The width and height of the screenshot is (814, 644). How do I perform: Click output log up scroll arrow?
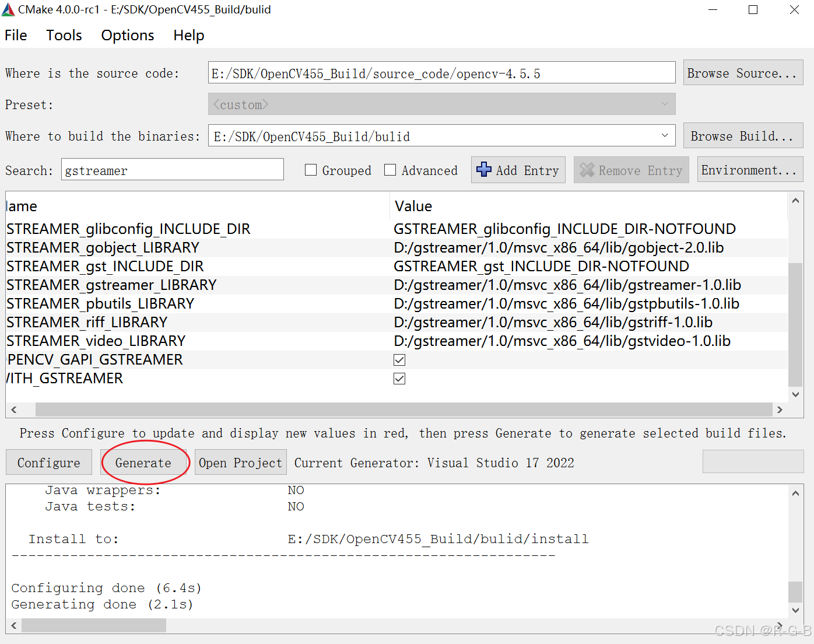pos(795,493)
